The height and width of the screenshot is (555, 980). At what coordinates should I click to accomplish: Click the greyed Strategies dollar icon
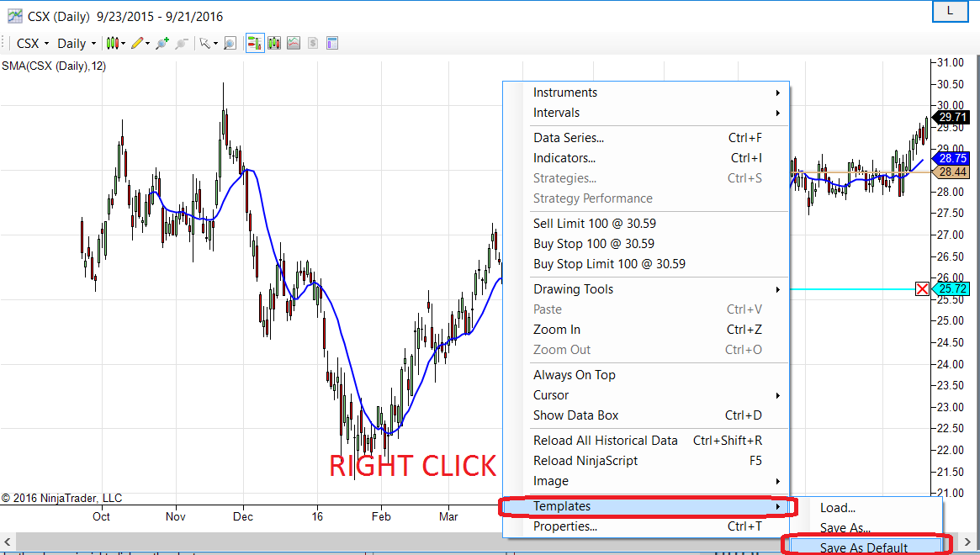[313, 43]
